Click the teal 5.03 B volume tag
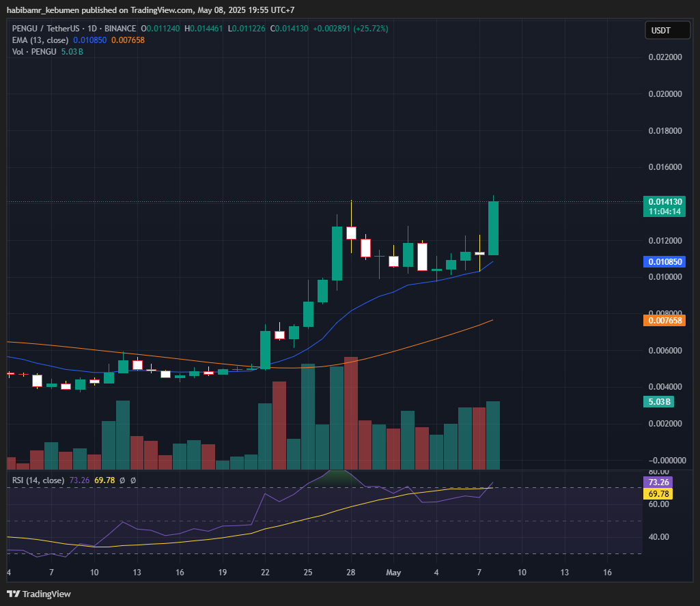 tap(659, 402)
